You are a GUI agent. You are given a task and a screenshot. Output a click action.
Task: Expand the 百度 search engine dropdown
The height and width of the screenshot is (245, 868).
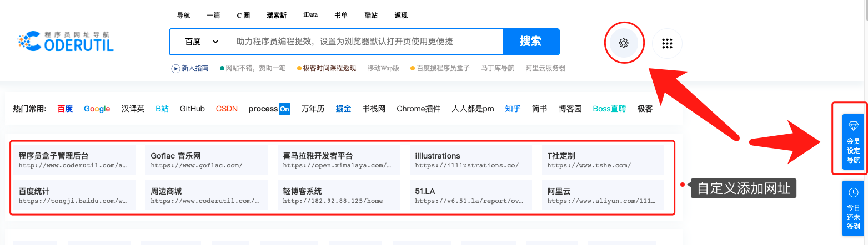(x=202, y=42)
